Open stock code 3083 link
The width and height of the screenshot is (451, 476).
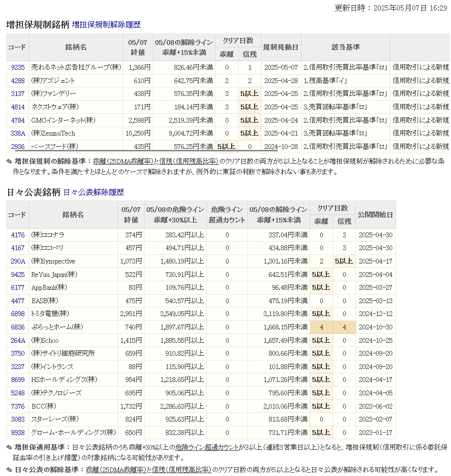(x=18, y=420)
